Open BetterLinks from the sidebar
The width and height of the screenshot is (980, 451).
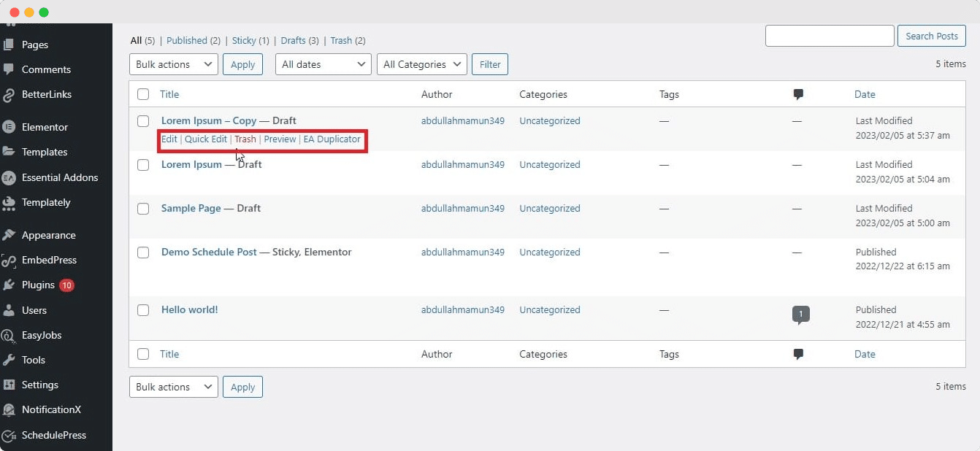[48, 94]
